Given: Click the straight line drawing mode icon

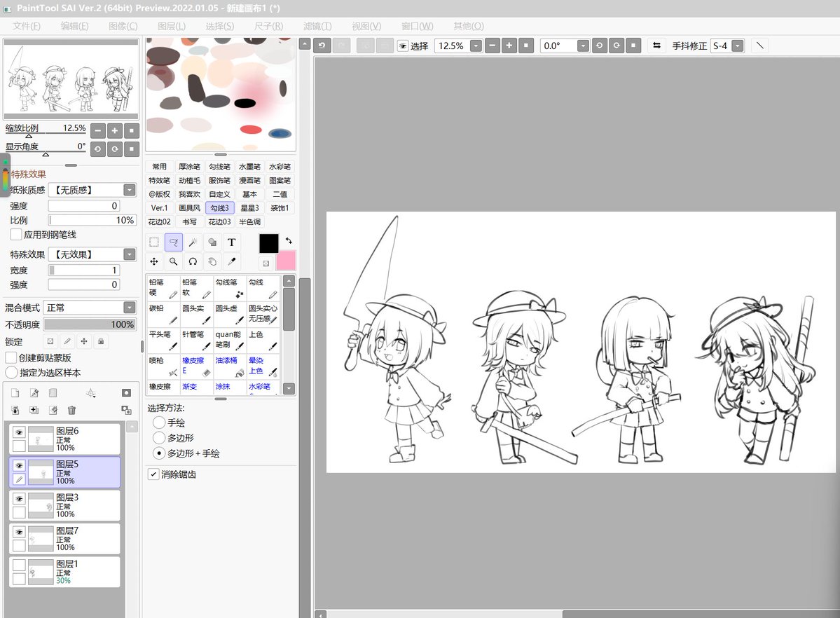Looking at the screenshot, I should pyautogui.click(x=759, y=46).
